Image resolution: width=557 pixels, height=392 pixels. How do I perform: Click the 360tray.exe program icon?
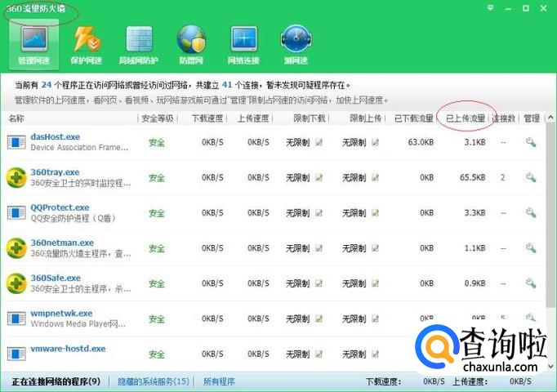pyautogui.click(x=16, y=177)
